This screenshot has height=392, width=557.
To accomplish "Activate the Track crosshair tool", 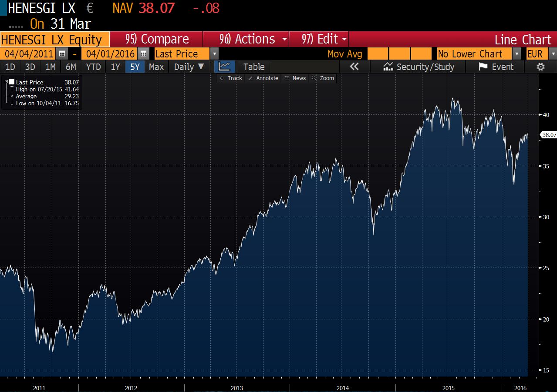I will point(231,78).
